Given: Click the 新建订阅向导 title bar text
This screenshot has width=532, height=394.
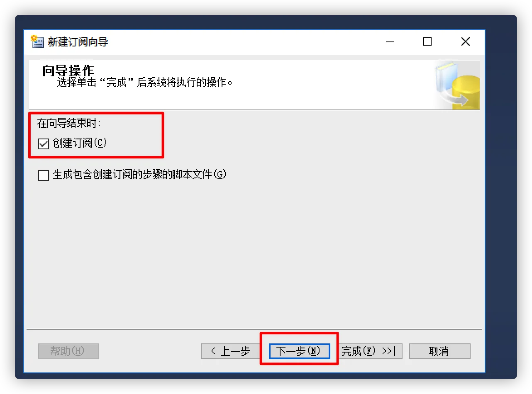Looking at the screenshot, I should 78,42.
